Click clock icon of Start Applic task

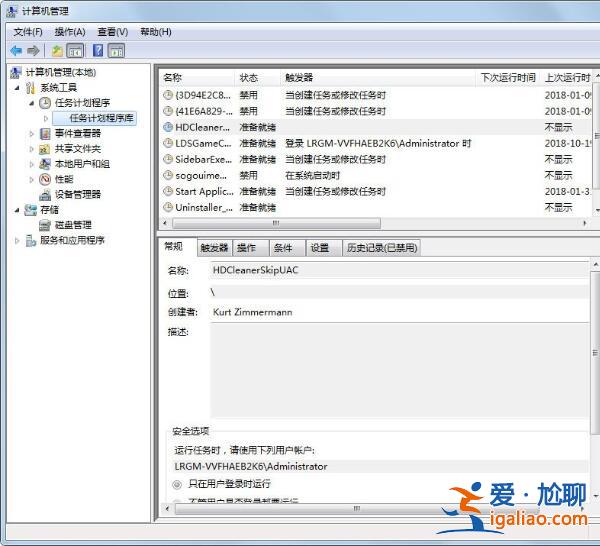pyautogui.click(x=168, y=191)
